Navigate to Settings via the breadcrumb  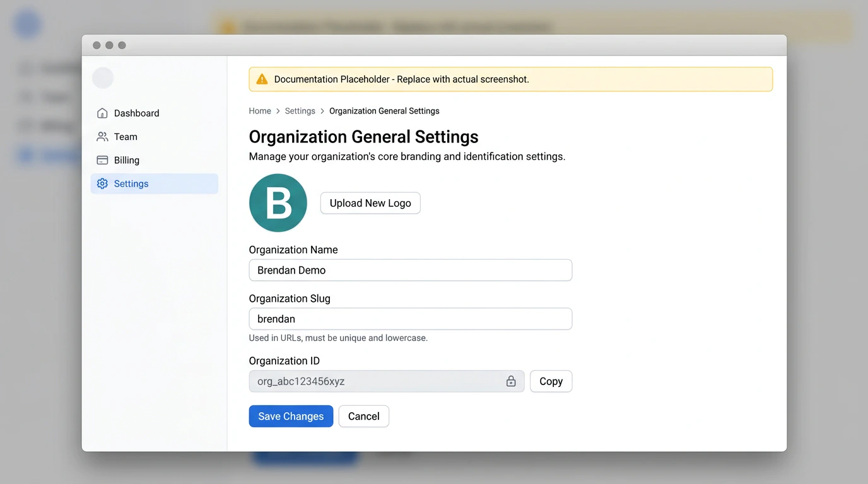point(300,110)
